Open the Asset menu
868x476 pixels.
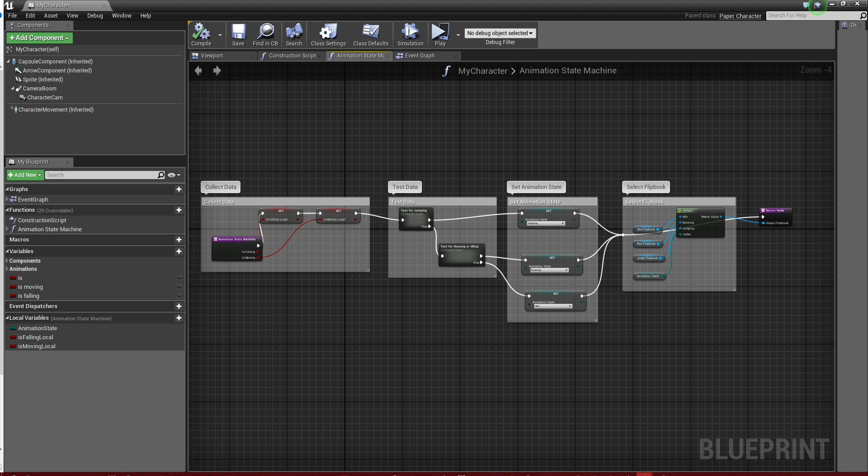[x=51, y=15]
